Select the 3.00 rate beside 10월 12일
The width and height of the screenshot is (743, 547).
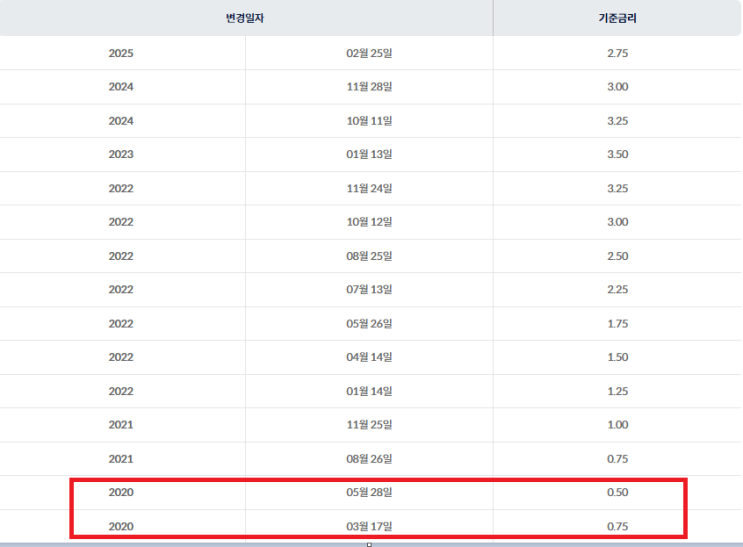[617, 222]
